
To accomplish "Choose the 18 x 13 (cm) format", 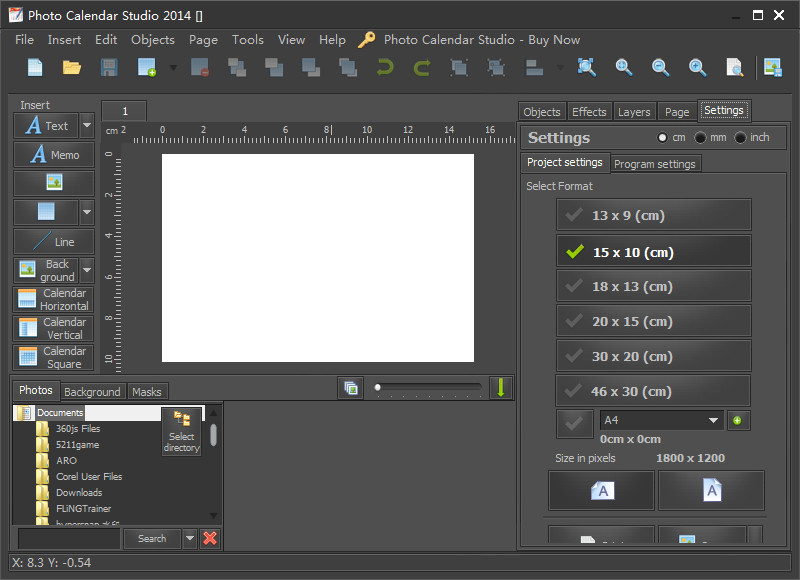I will click(653, 286).
